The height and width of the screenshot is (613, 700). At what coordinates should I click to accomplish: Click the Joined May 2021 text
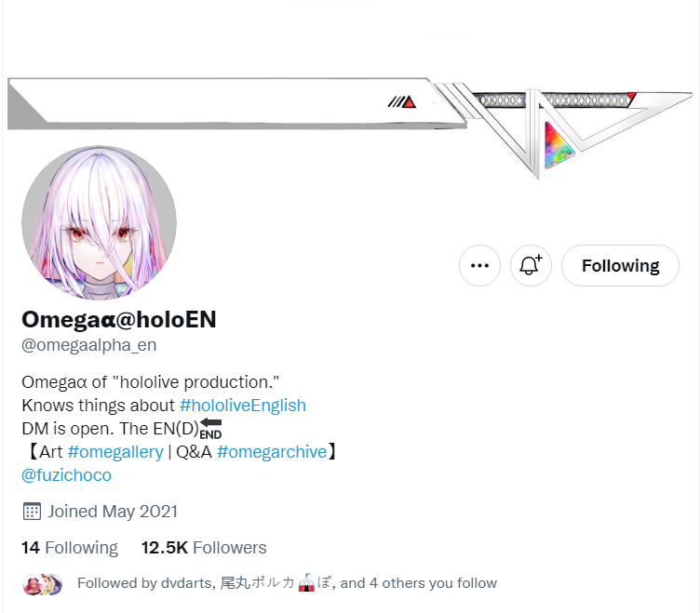[x=113, y=512]
